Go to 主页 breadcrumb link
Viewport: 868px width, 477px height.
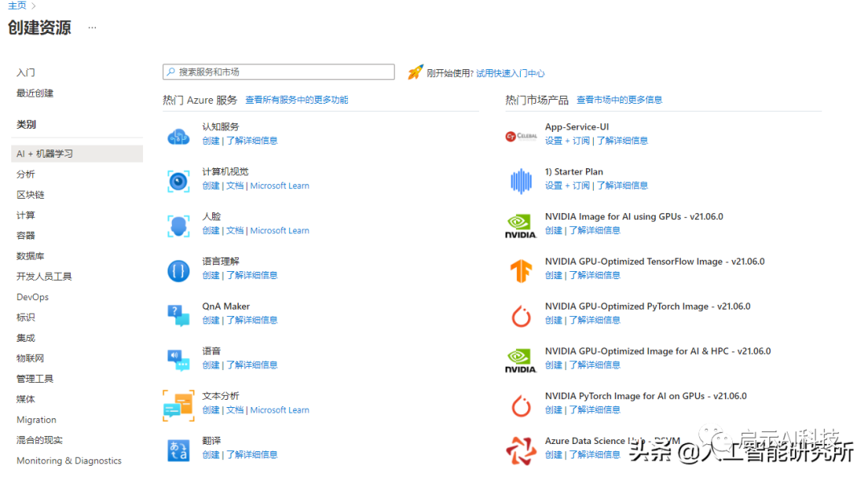coord(17,6)
